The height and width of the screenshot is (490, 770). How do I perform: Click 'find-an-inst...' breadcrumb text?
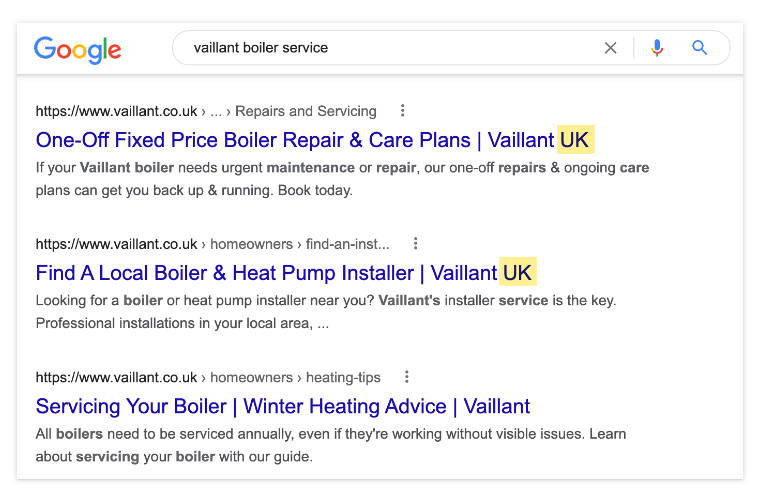click(x=347, y=244)
